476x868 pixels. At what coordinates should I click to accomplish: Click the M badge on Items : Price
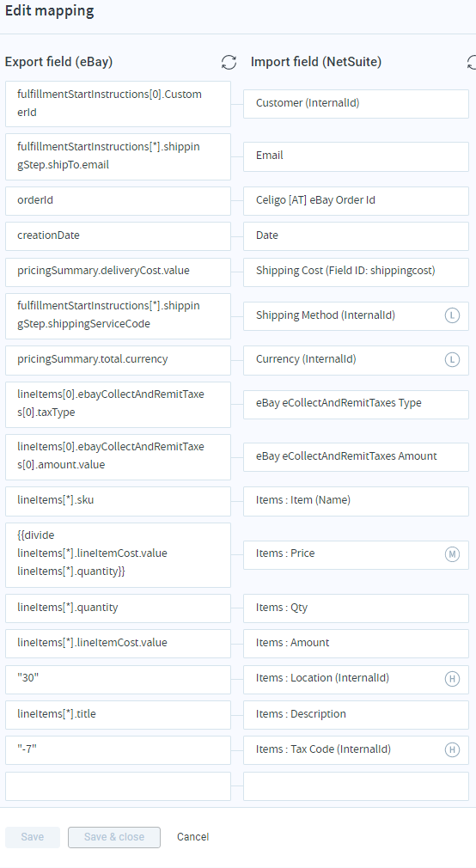tap(452, 554)
